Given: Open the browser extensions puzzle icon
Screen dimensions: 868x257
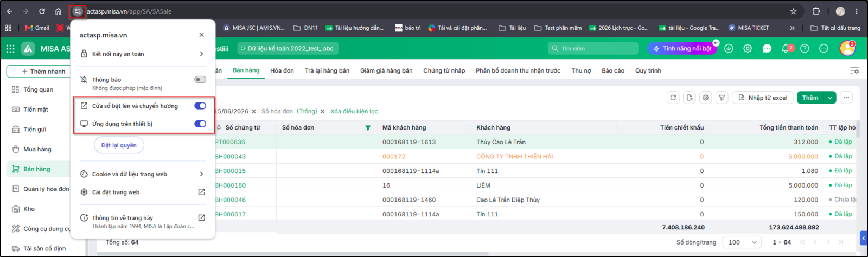Looking at the screenshot, I should click(816, 11).
